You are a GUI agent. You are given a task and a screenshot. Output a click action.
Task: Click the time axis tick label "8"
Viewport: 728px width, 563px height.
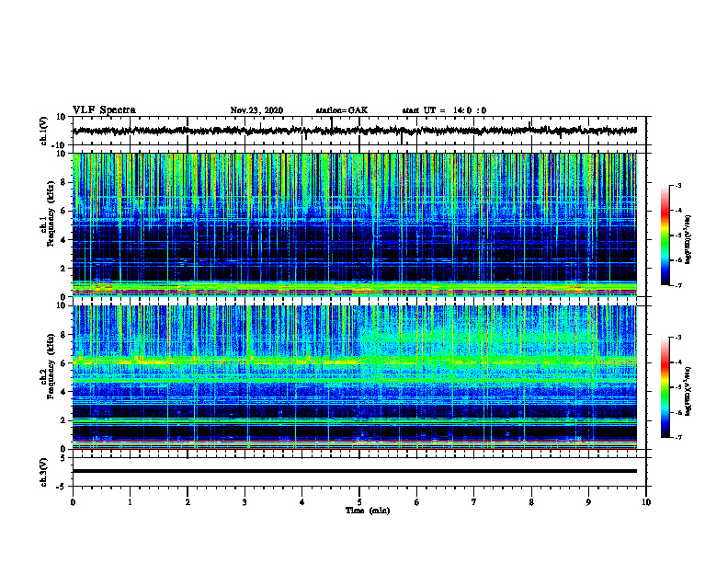coord(531,502)
